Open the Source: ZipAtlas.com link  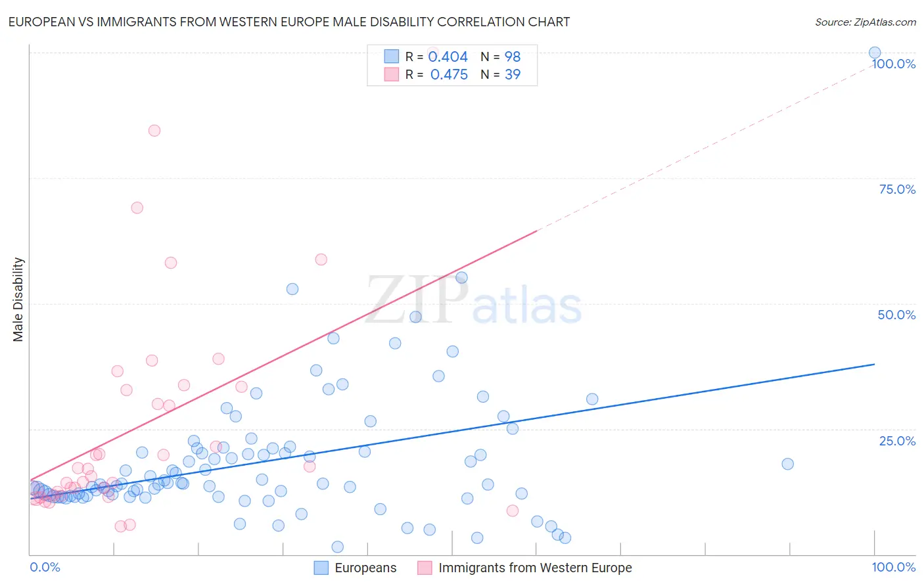pos(866,22)
